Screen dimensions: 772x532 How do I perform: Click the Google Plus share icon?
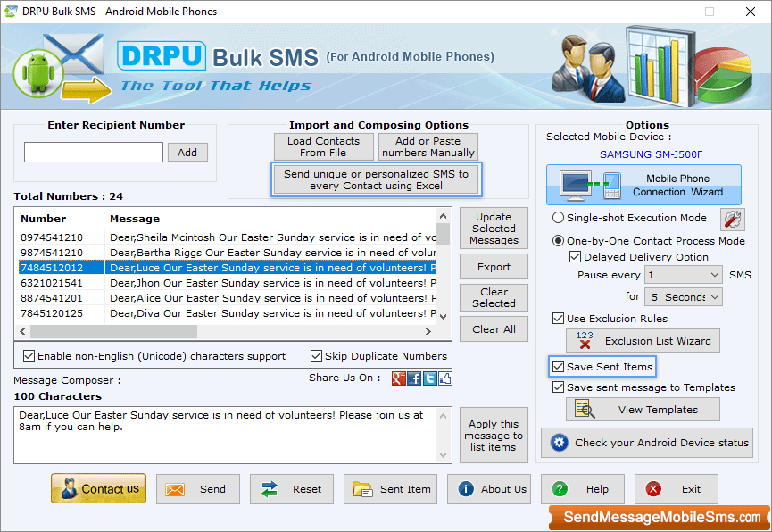click(399, 378)
